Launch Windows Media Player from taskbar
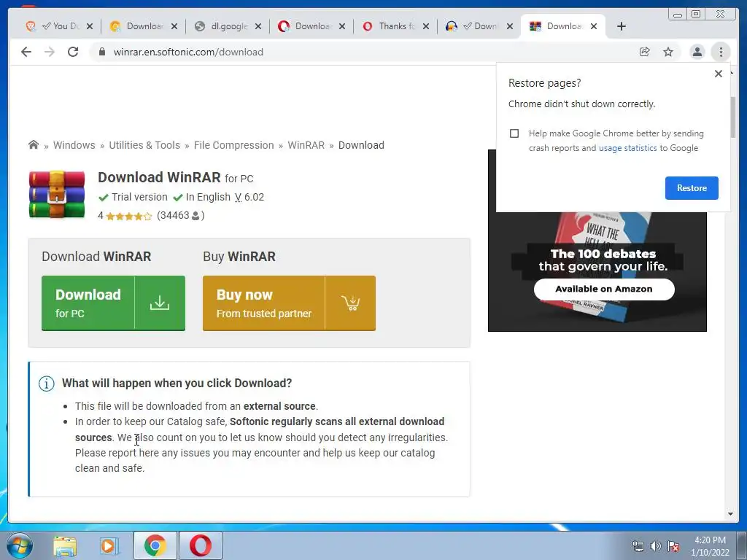Image resolution: width=747 pixels, height=560 pixels. 109,545
